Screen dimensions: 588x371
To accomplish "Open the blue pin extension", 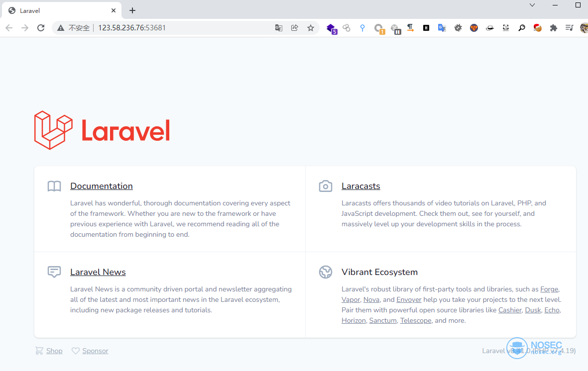I will click(362, 28).
